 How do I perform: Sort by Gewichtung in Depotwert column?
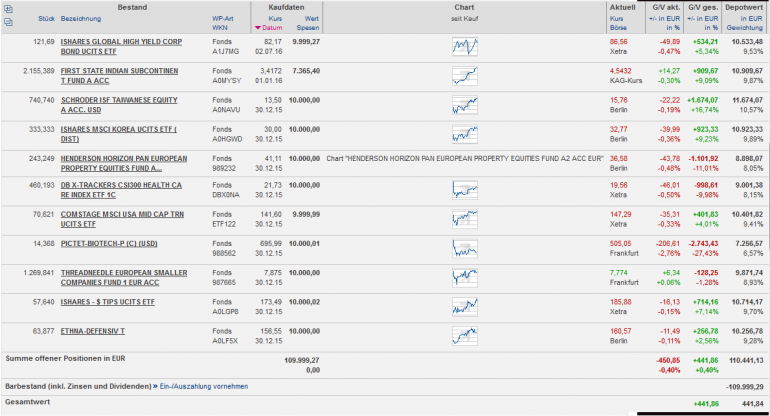[x=745, y=29]
